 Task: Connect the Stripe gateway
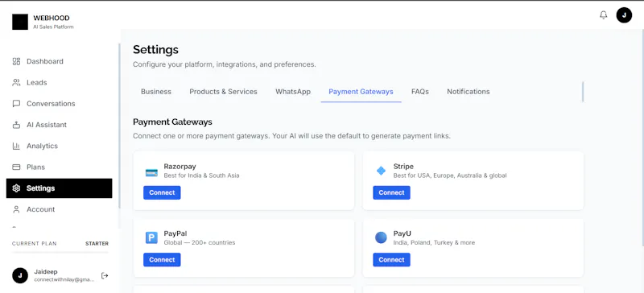[391, 192]
